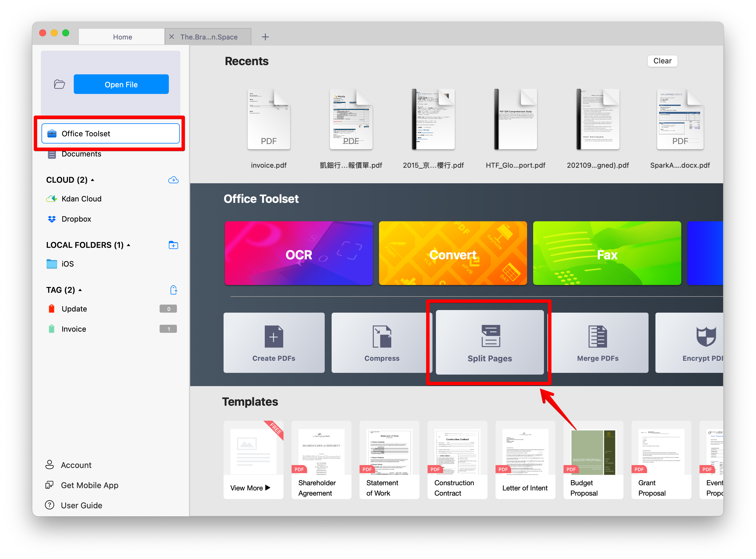Click the green Invoice tag icon
The width and height of the screenshot is (756, 559).
click(x=51, y=329)
